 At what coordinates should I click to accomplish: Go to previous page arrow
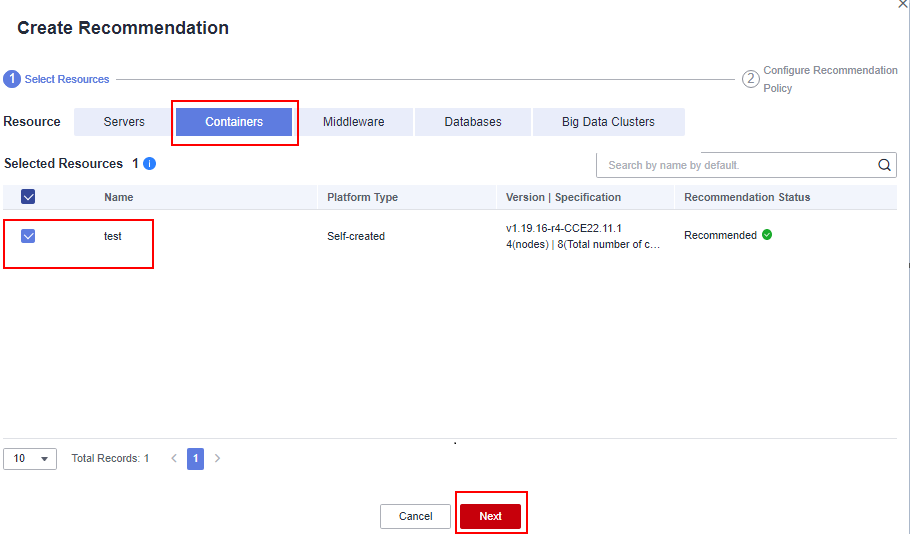pyautogui.click(x=174, y=458)
